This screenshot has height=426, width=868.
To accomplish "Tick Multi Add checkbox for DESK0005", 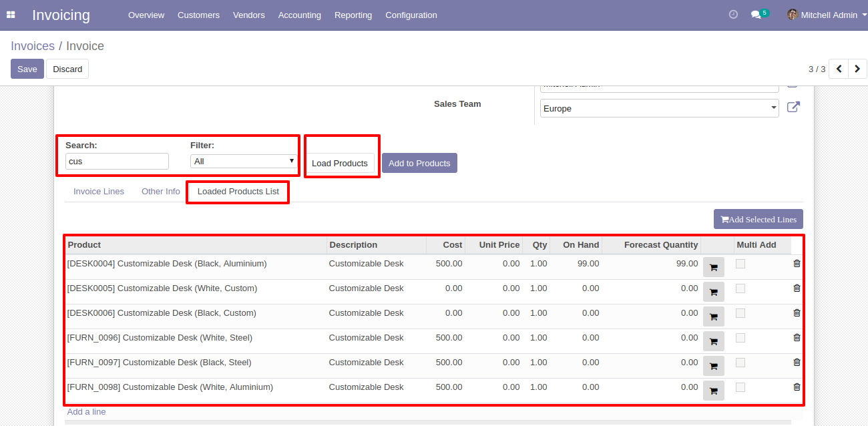I will click(740, 289).
